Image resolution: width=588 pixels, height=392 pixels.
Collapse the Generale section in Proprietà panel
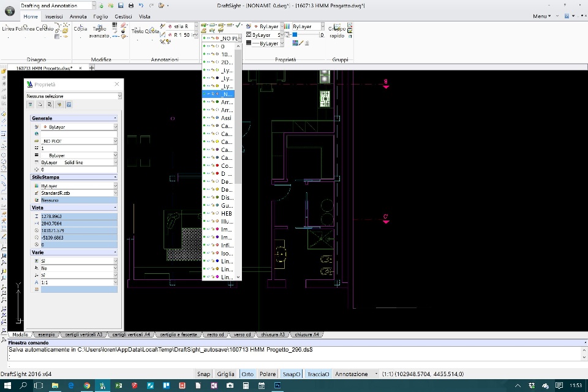[x=115, y=118]
